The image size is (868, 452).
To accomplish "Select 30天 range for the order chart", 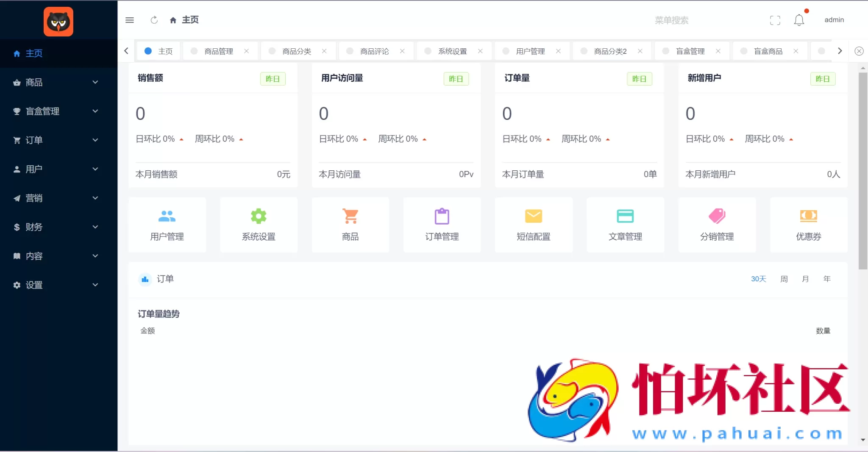I will tap(758, 279).
